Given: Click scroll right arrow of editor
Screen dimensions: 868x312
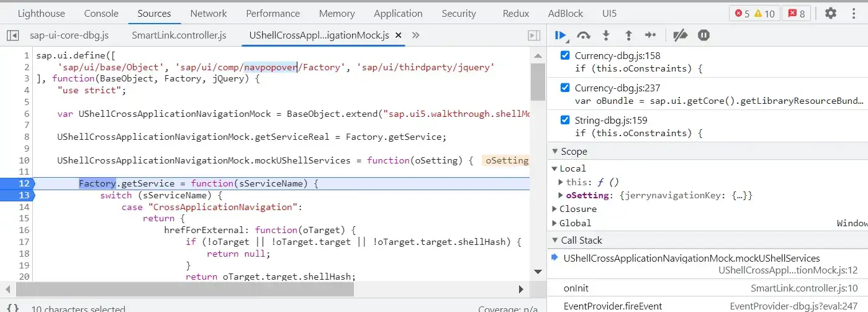Looking at the screenshot, I should tap(522, 289).
